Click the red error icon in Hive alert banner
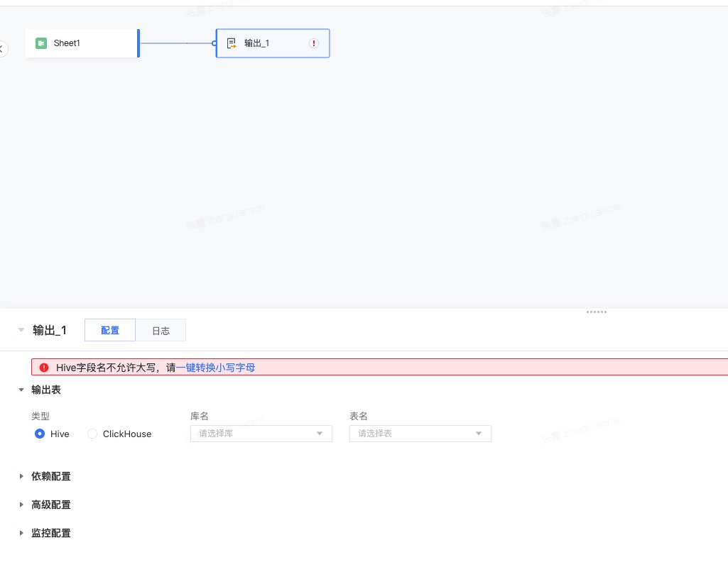The image size is (728, 572). pyautogui.click(x=44, y=368)
